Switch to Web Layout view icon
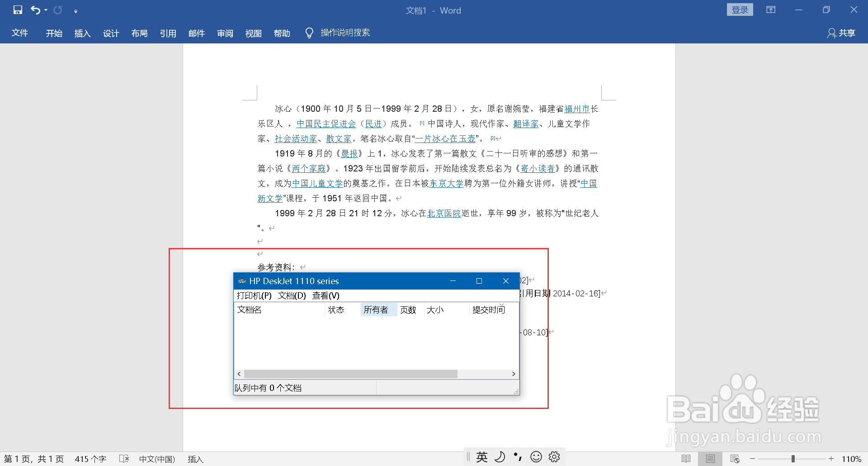The image size is (868, 466). coord(735,459)
